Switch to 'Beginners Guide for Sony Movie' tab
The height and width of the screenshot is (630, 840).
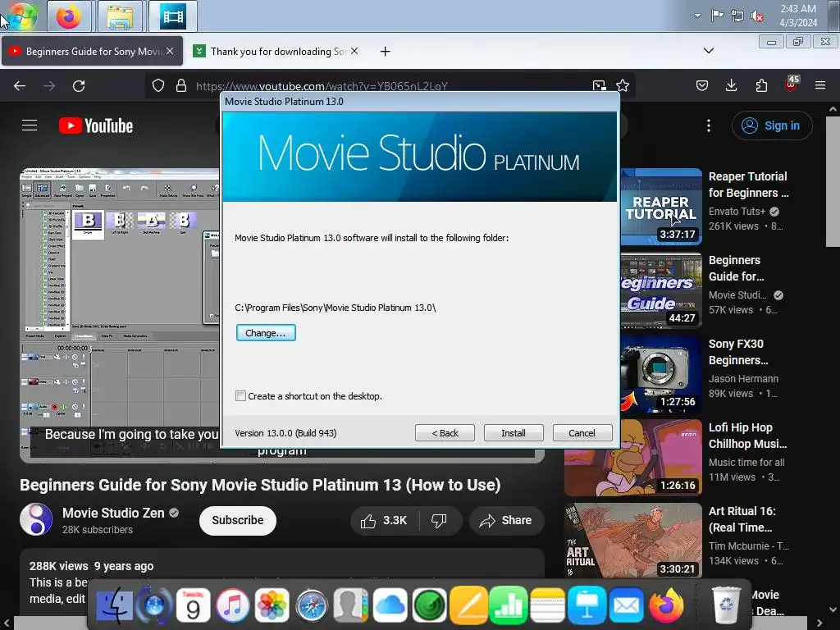coord(92,52)
